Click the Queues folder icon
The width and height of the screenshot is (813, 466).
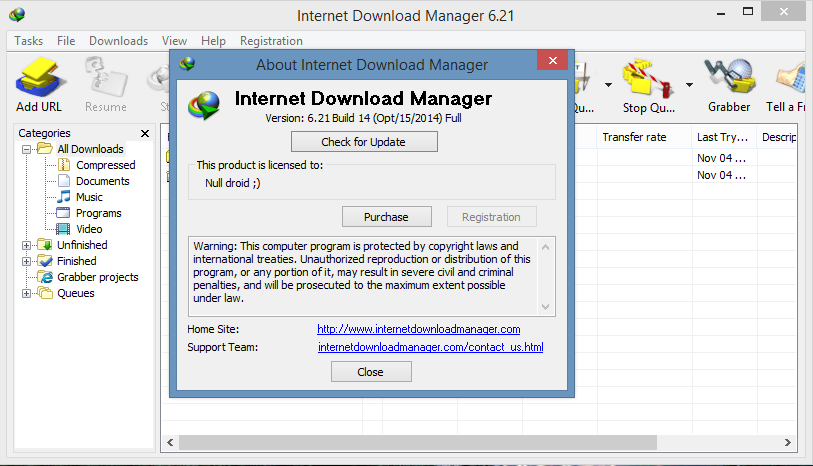(45, 293)
